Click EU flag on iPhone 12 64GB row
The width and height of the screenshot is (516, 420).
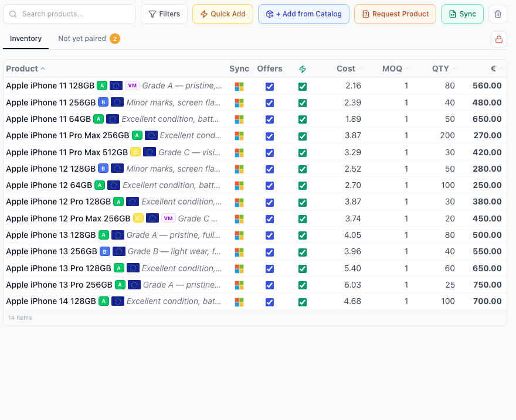pyautogui.click(x=114, y=185)
